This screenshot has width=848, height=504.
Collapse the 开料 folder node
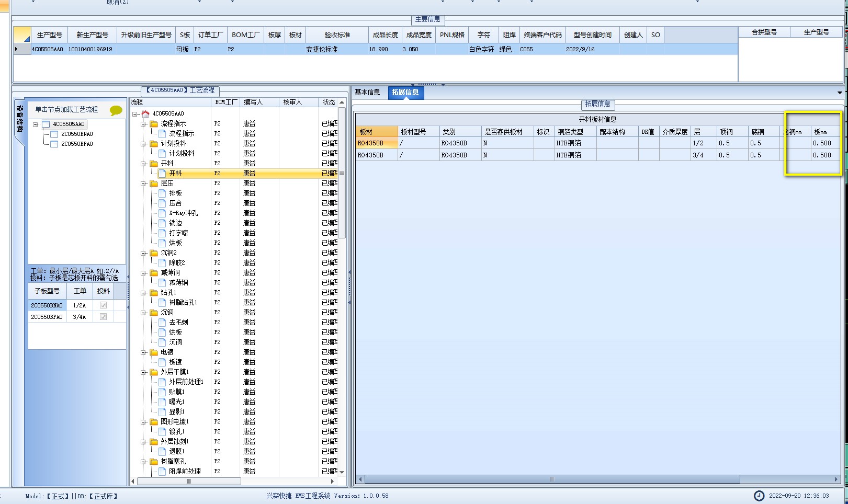coord(143,164)
